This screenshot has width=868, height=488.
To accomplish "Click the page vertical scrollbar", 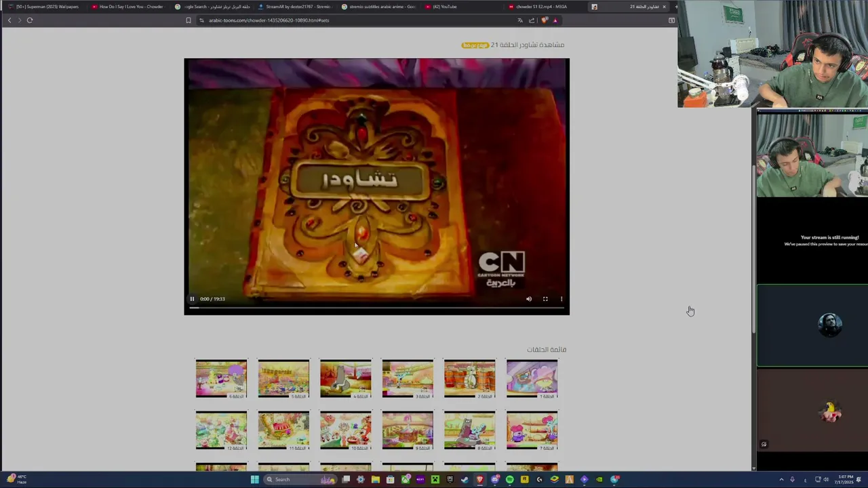I will [x=753, y=251].
